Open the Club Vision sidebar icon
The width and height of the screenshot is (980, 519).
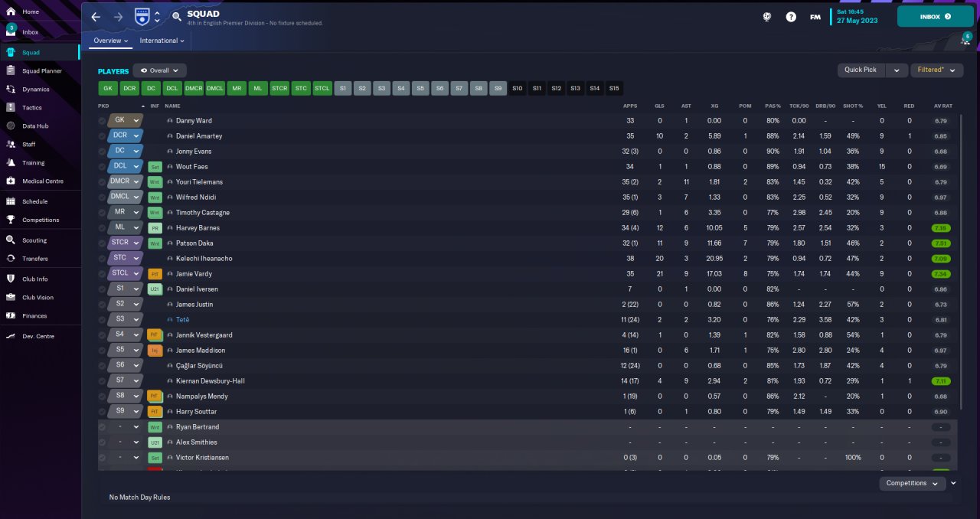coord(11,297)
